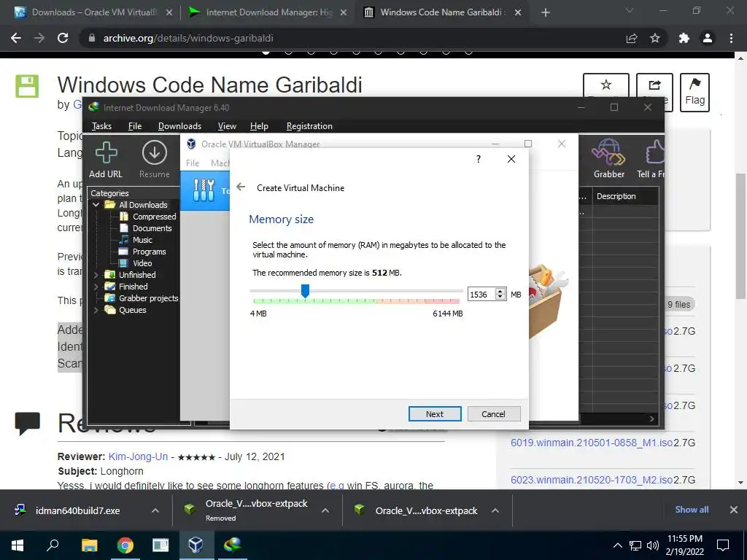Open File Explorer from the taskbar
The image size is (747, 560).
(89, 545)
